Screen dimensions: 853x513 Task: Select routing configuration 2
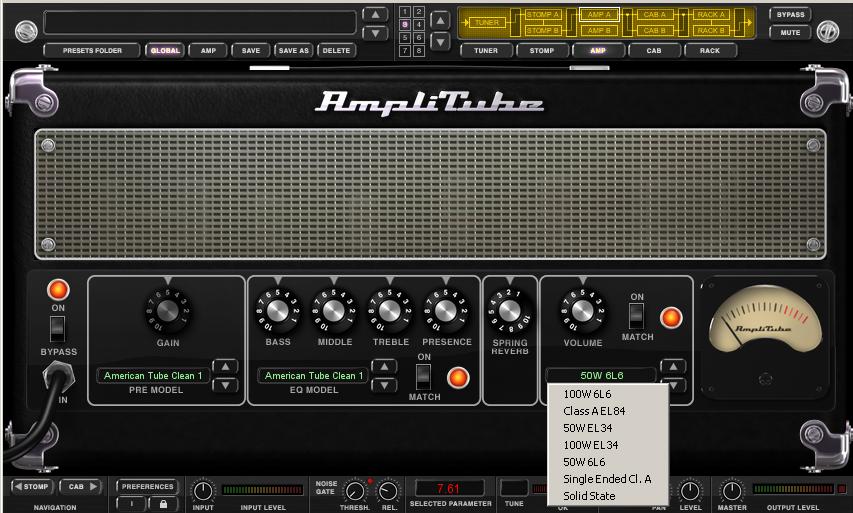pos(418,11)
